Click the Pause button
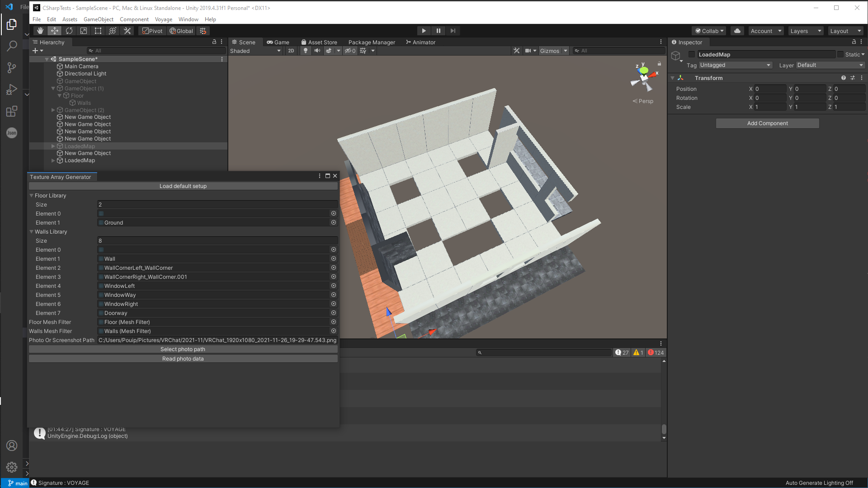This screenshot has width=868, height=488. 438,31
